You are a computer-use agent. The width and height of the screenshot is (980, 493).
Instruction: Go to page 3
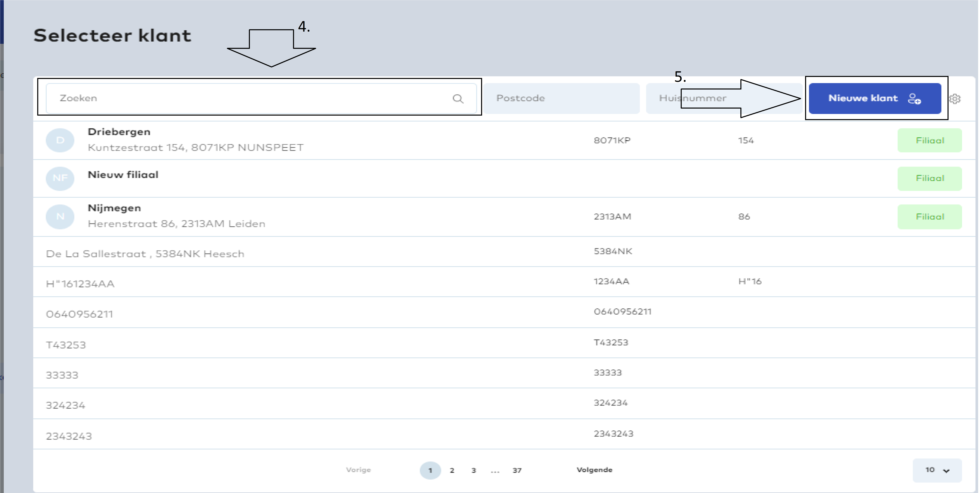pyautogui.click(x=474, y=471)
